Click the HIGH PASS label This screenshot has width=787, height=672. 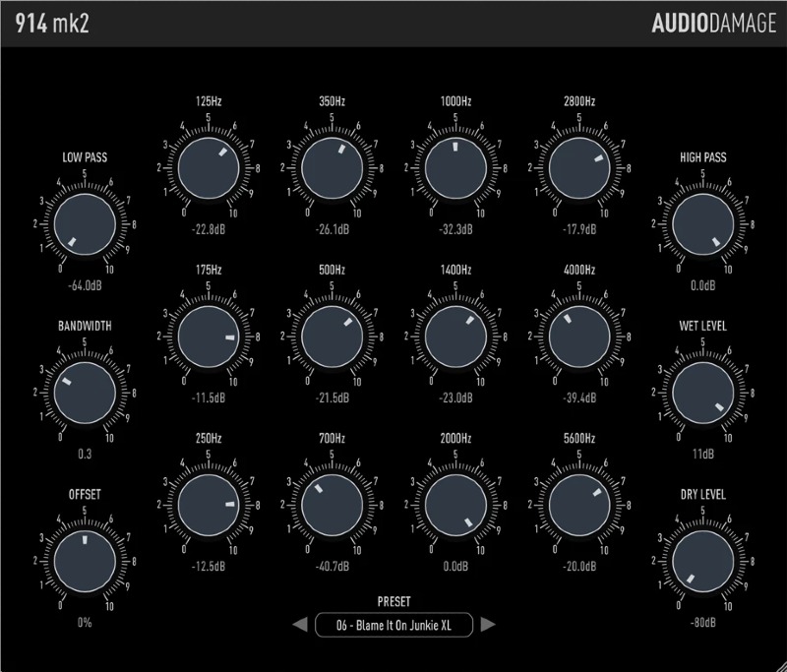point(702,157)
